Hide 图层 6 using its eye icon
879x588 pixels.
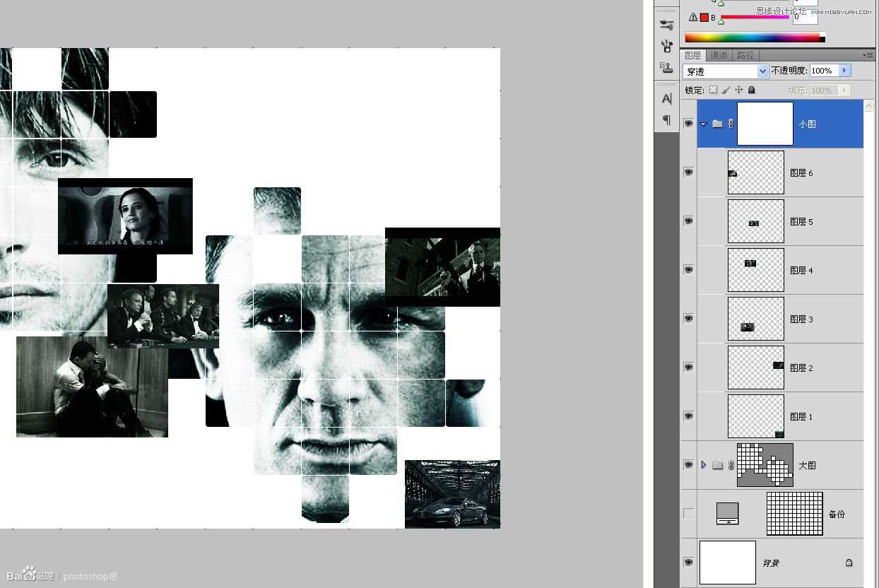[x=688, y=172]
